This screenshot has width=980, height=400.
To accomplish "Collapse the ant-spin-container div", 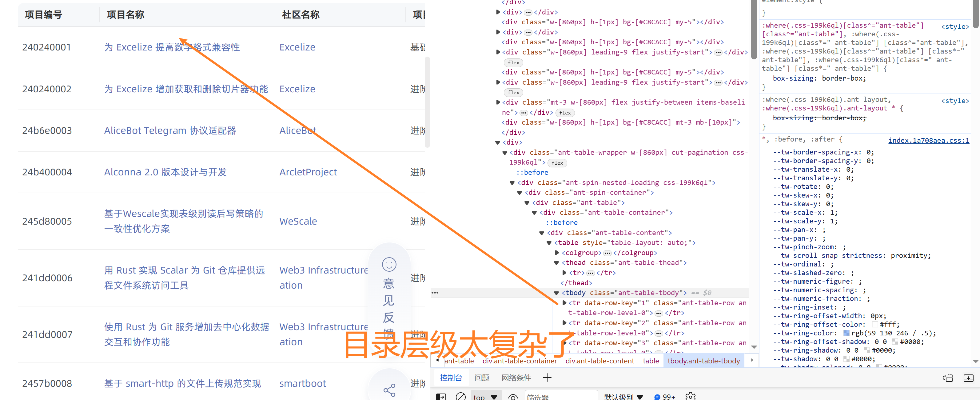I will tap(520, 193).
